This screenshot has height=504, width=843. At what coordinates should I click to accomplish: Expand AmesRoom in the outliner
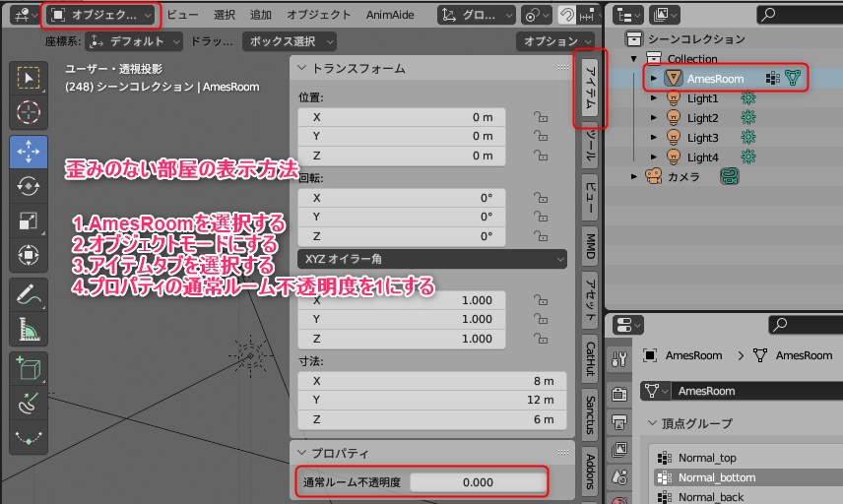(x=654, y=79)
